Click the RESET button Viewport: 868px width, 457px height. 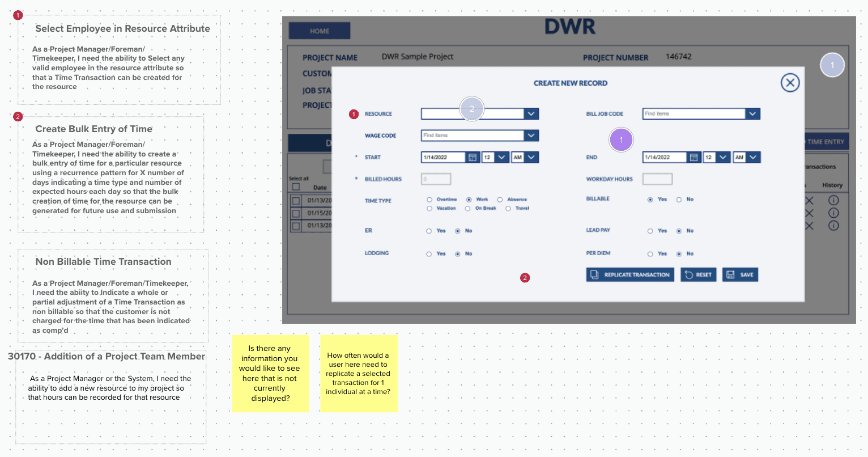click(x=698, y=274)
